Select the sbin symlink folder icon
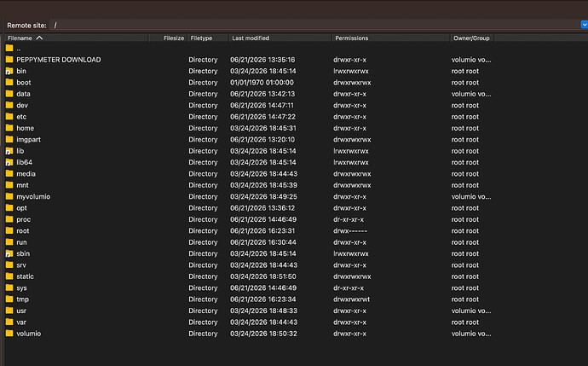The width and height of the screenshot is (588, 366). click(9, 253)
